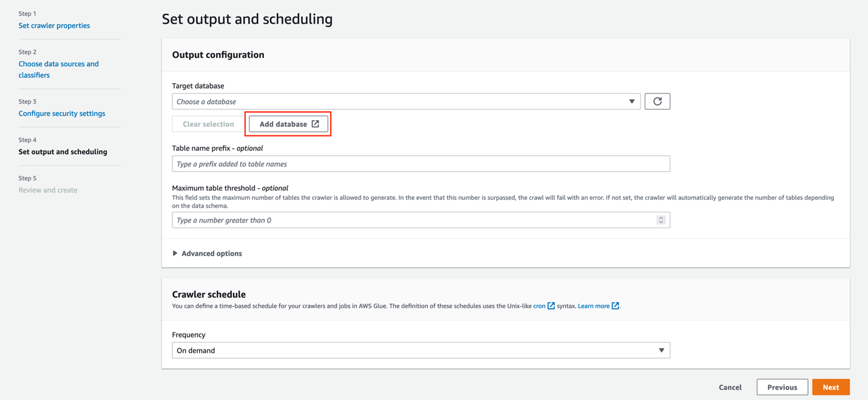Open Configure security settings step
Screen dimensions: 868x400
point(61,113)
